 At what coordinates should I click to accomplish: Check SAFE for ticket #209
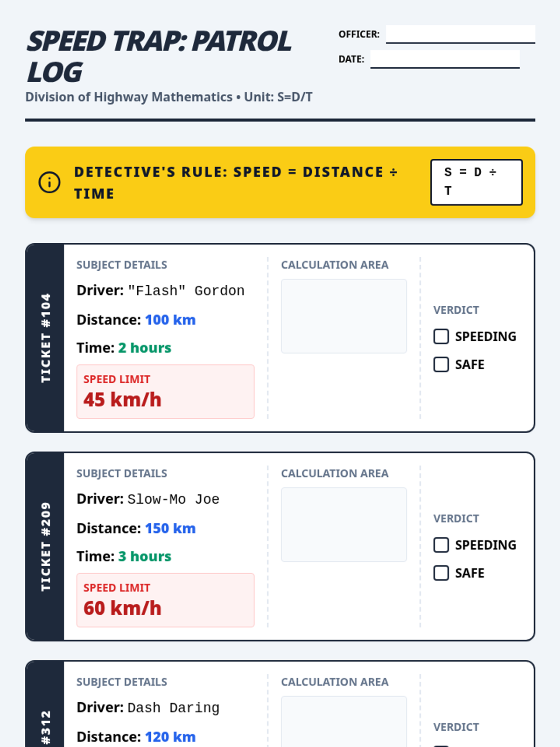(441, 573)
